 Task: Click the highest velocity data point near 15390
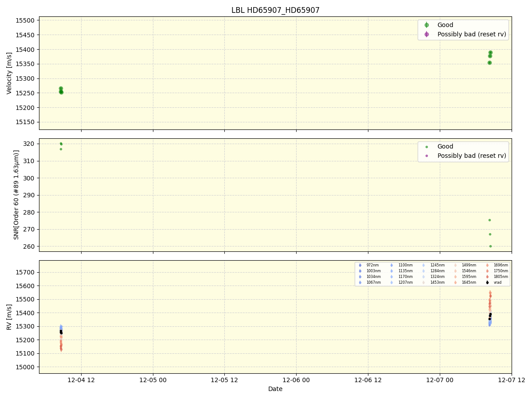click(x=490, y=52)
